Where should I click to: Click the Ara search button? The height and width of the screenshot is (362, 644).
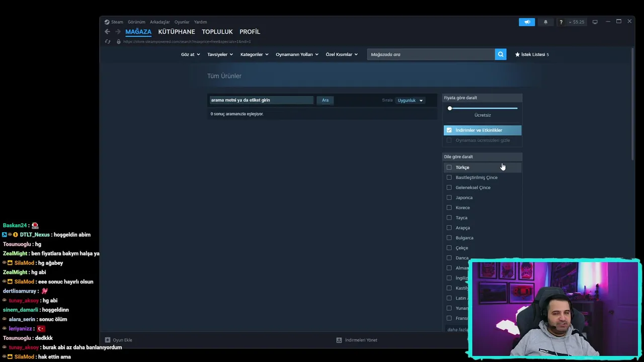[325, 100]
